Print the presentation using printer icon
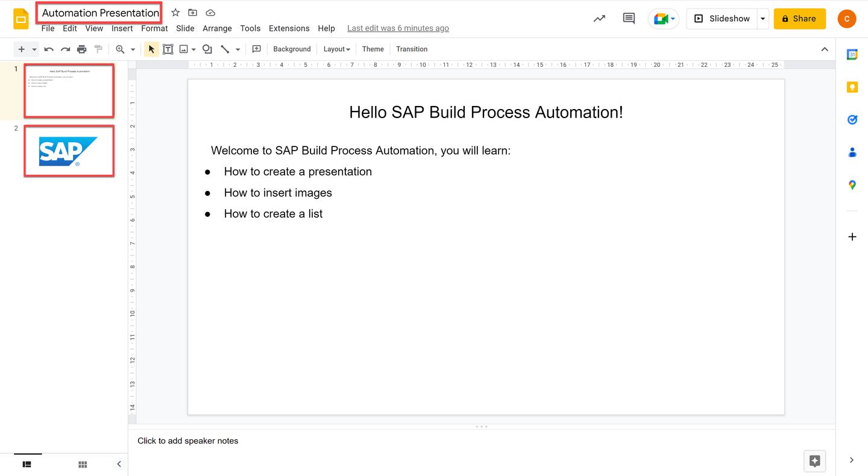This screenshot has height=476, width=868. [x=82, y=49]
